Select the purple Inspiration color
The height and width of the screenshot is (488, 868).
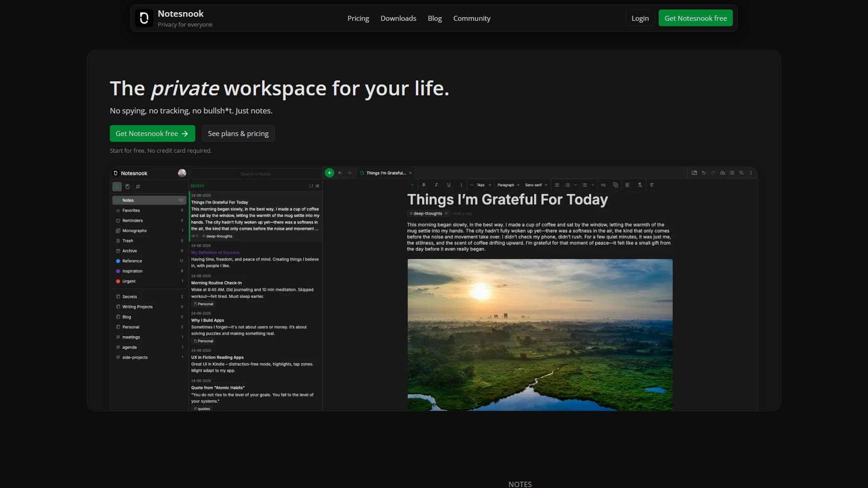149,271
